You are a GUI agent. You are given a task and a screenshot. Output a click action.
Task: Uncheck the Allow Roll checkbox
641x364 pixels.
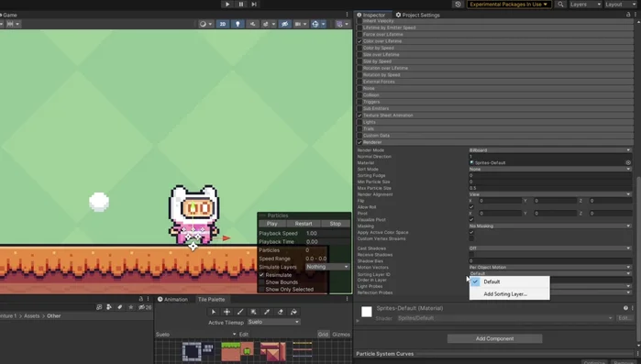coord(471,207)
